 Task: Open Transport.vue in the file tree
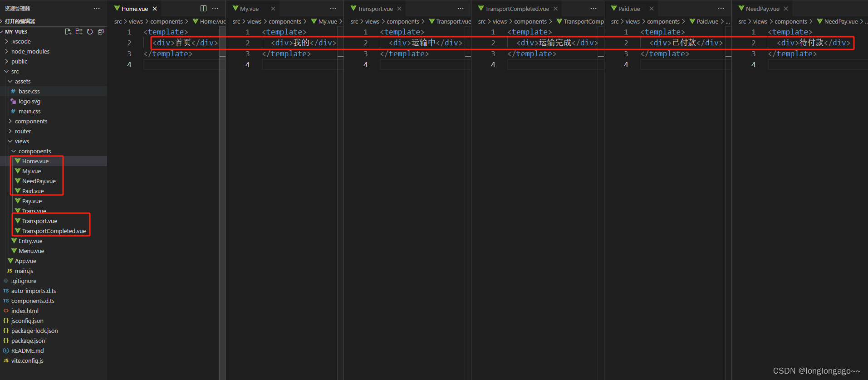(x=54, y=221)
